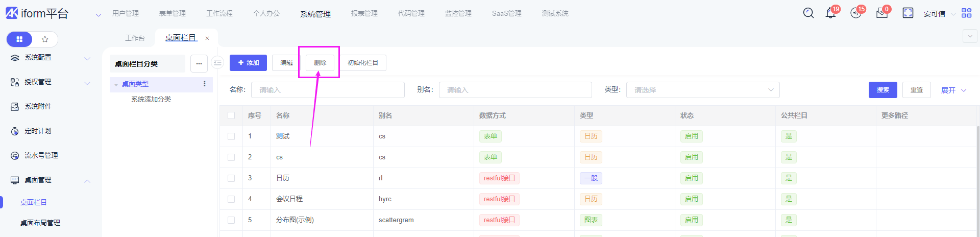The image size is (980, 237).
Task: Open the mail envelope icon in header
Action: click(x=881, y=13)
